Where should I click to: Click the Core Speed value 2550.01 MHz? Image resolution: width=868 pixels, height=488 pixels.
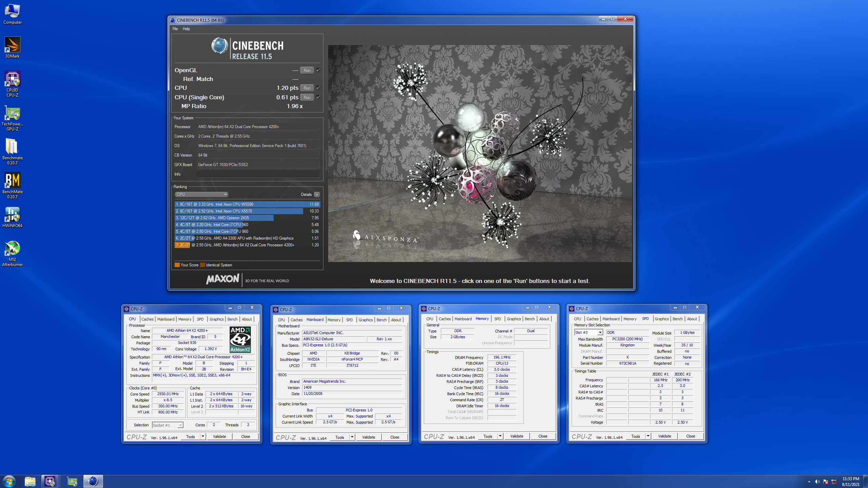click(168, 394)
